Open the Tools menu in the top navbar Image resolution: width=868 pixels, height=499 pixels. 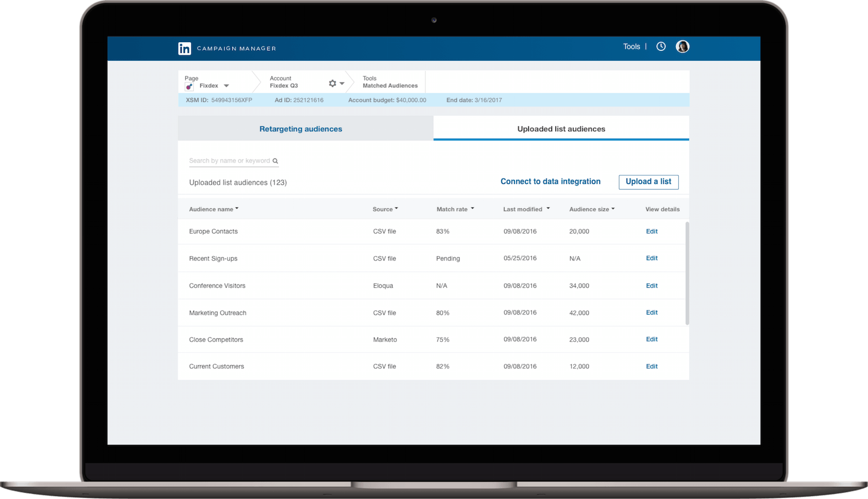point(631,46)
